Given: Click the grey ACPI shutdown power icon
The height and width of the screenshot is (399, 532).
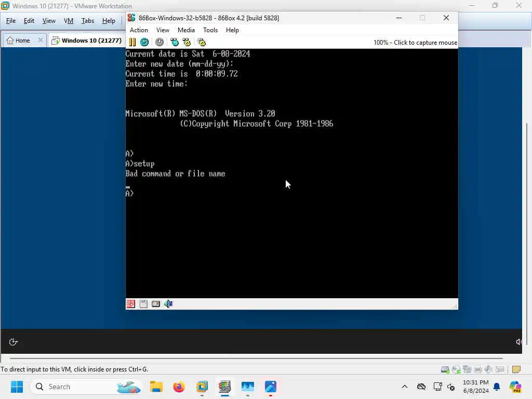Looking at the screenshot, I should click(x=159, y=42).
